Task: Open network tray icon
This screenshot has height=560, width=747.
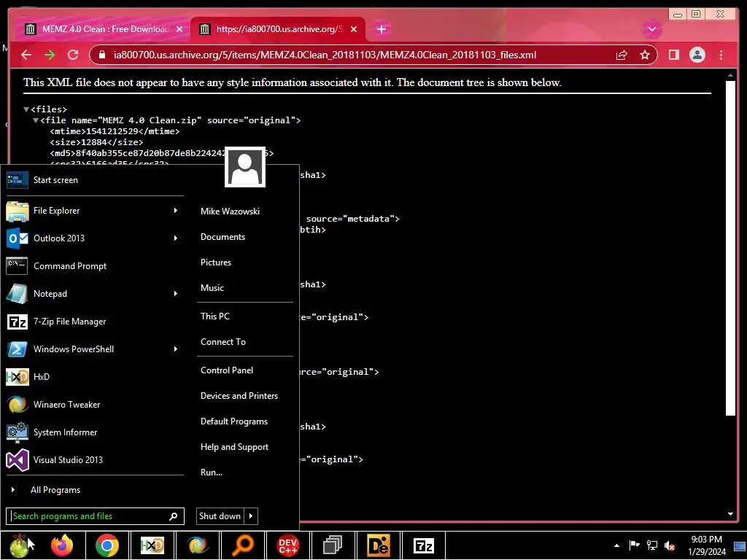Action: pyautogui.click(x=651, y=545)
